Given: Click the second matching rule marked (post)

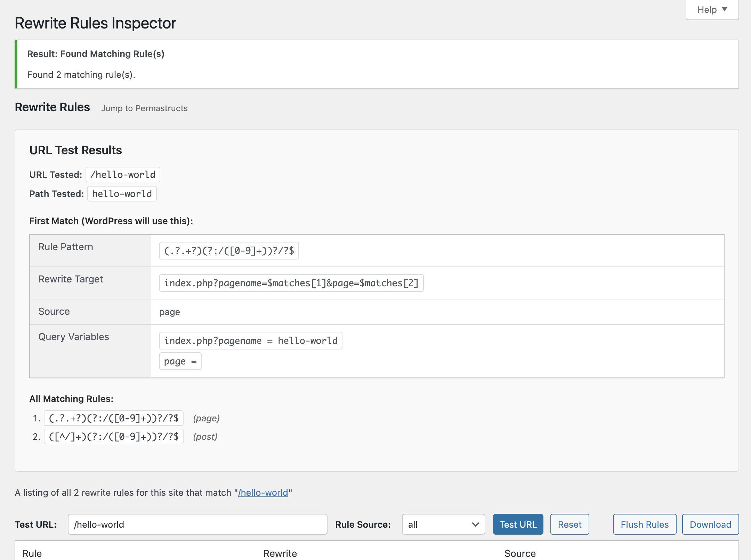Looking at the screenshot, I should (114, 437).
